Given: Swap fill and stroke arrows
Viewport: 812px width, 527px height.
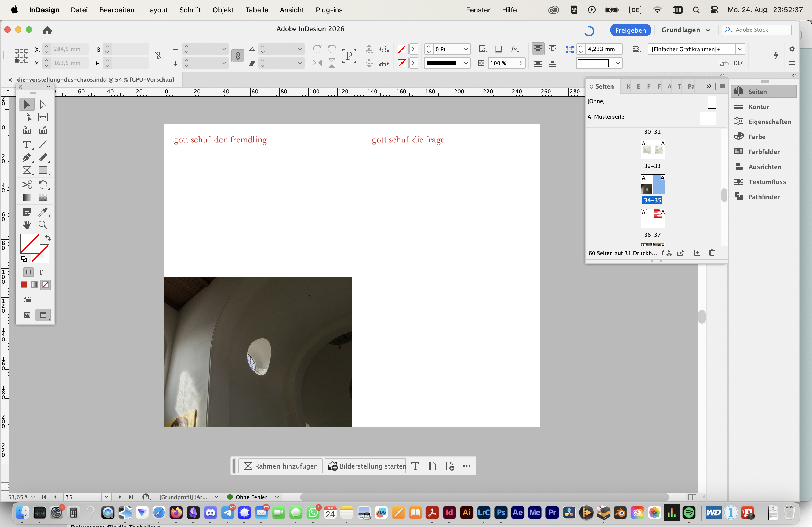Looking at the screenshot, I should 48,238.
